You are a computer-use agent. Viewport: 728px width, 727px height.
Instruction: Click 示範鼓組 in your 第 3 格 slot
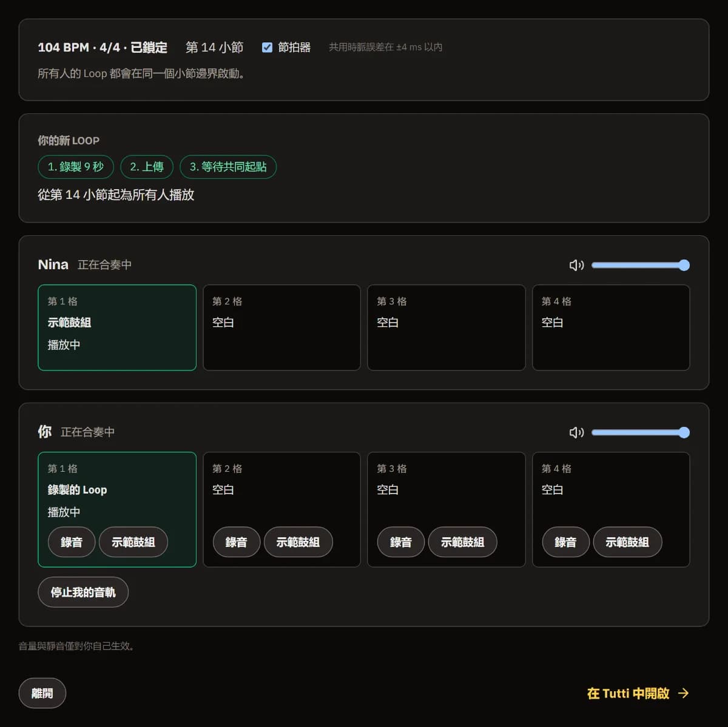coord(462,542)
